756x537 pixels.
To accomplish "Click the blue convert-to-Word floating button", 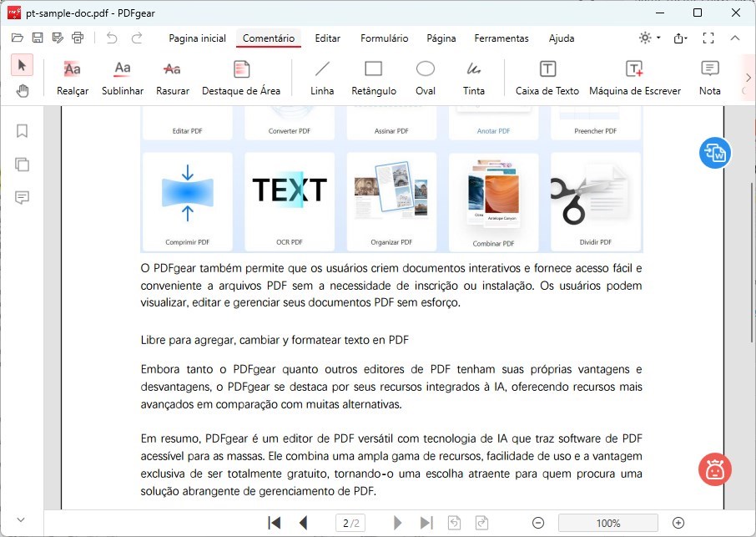I will coord(715,153).
